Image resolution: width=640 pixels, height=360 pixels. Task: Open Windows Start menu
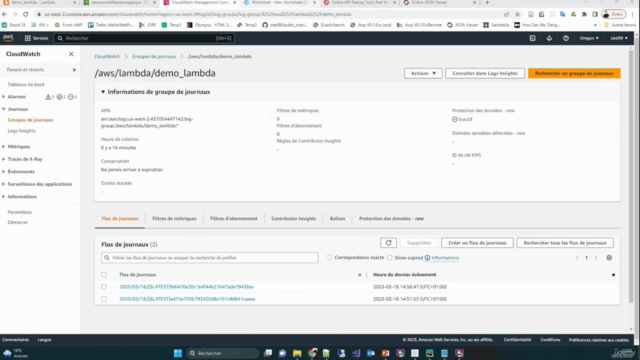(178, 353)
